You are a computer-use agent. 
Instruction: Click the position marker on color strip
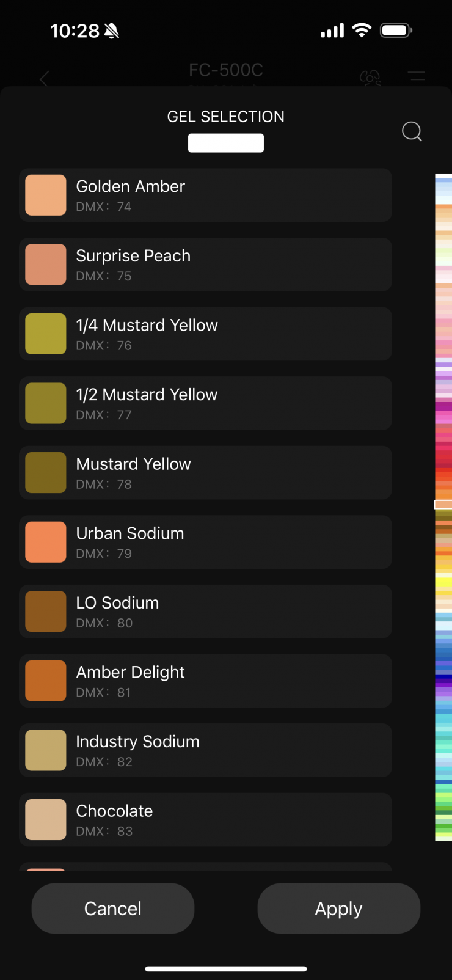click(443, 505)
